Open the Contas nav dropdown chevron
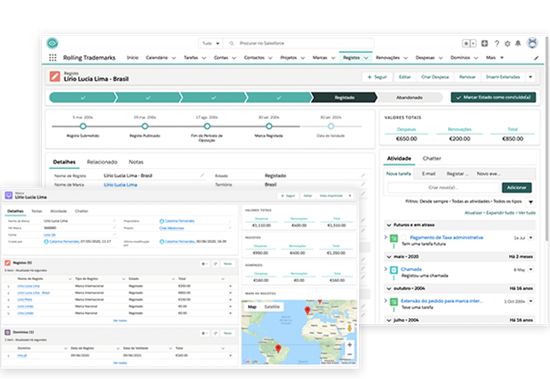Viewport: 550px width, 379px height. click(234, 58)
